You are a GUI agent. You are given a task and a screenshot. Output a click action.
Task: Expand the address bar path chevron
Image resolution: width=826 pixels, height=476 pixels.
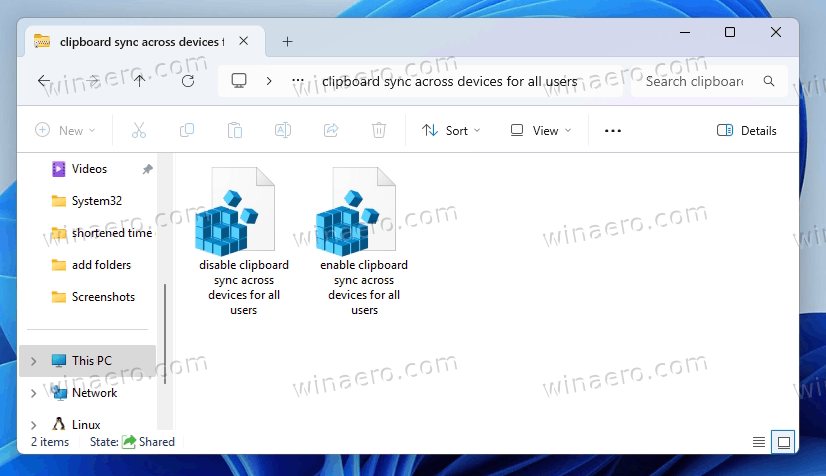pos(269,81)
